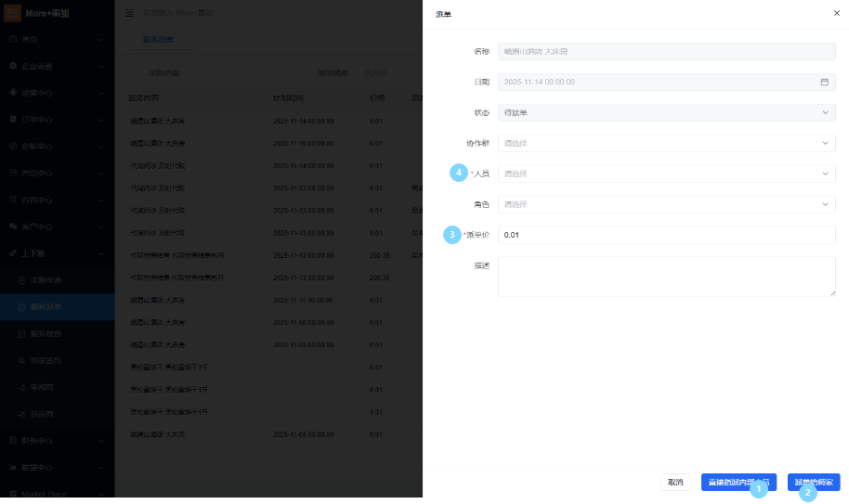The image size is (849, 504).
Task: Open the 角色 selection dropdown
Action: coord(666,204)
